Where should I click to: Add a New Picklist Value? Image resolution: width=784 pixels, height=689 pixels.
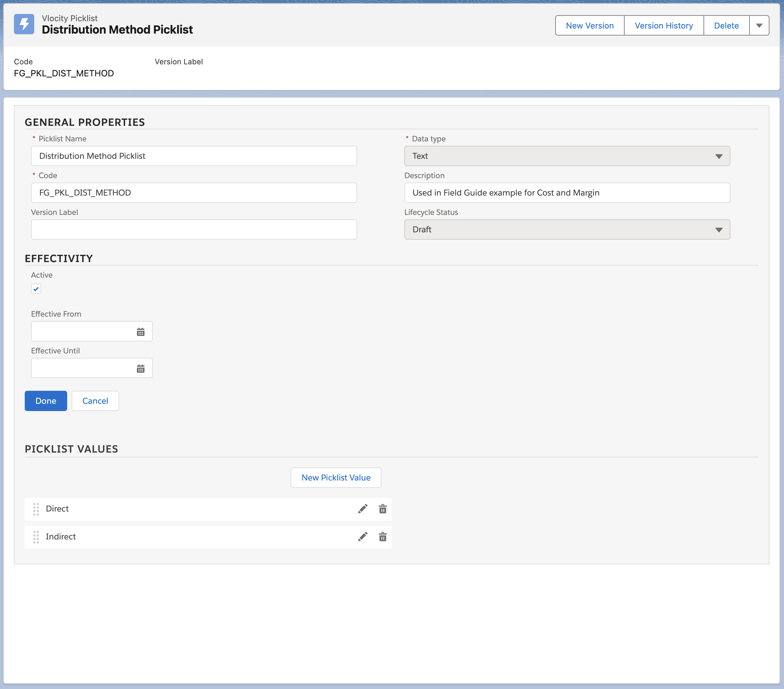(x=336, y=478)
